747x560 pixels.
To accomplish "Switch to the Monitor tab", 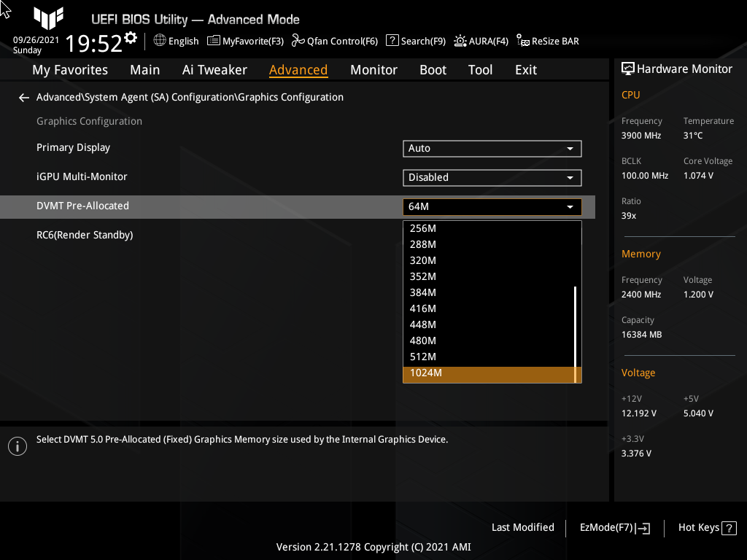I will click(373, 69).
